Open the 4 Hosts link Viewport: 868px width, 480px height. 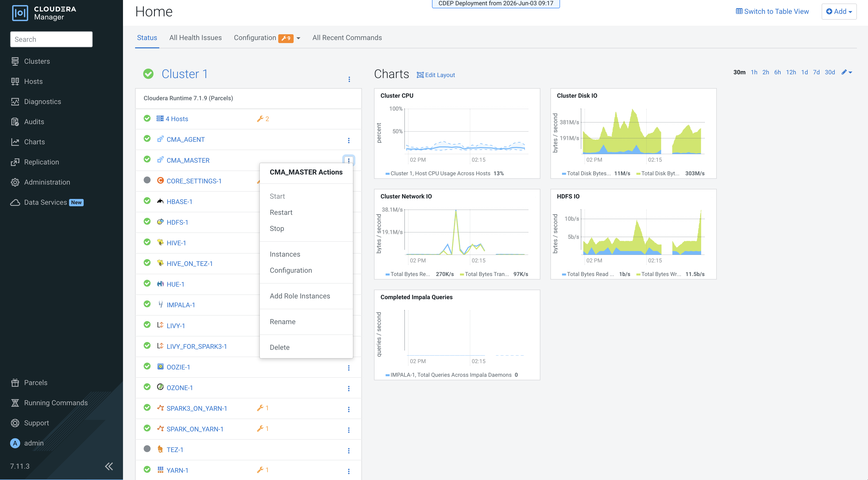[x=177, y=119]
